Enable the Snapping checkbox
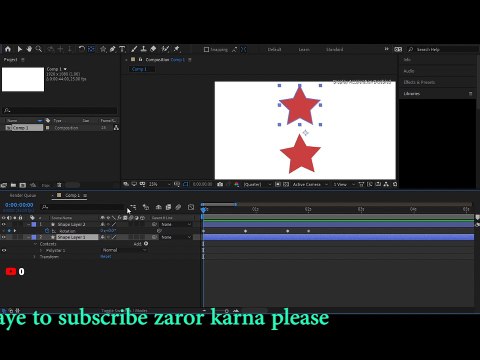This screenshot has width=480, height=360. [206, 49]
